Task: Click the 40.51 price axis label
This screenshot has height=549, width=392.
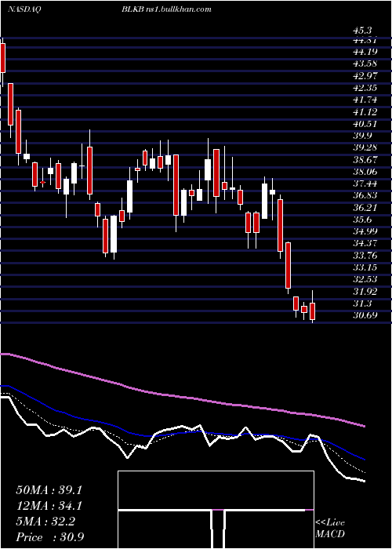Action: click(x=365, y=124)
